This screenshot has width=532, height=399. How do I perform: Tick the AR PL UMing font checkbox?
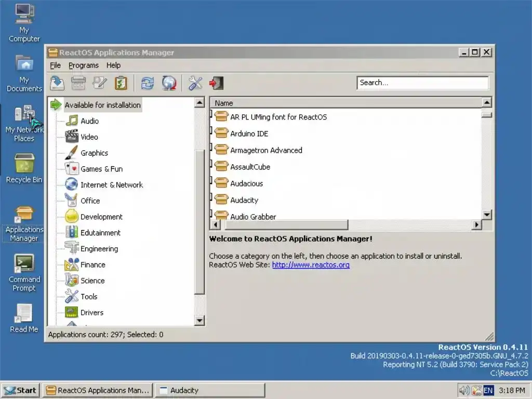[211, 114]
